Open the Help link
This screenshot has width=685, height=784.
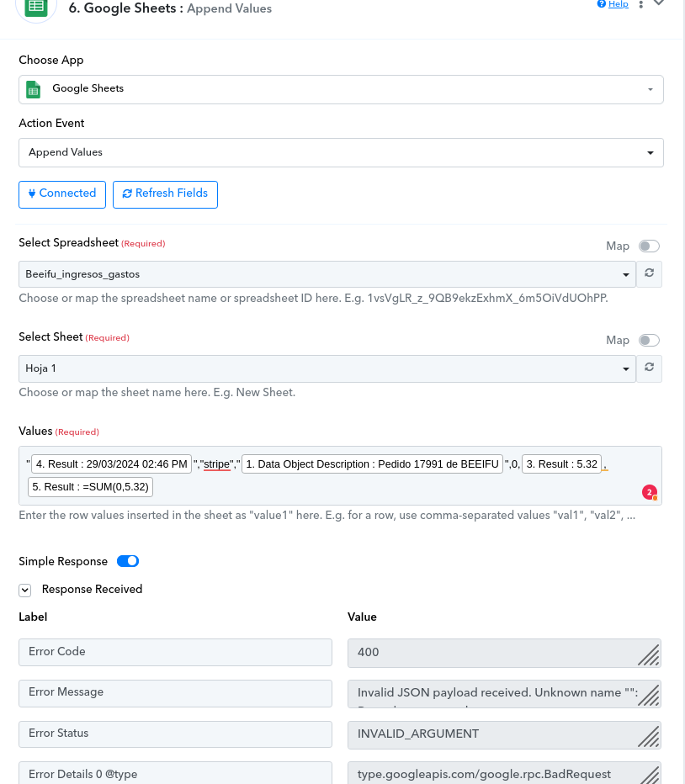coord(613,4)
